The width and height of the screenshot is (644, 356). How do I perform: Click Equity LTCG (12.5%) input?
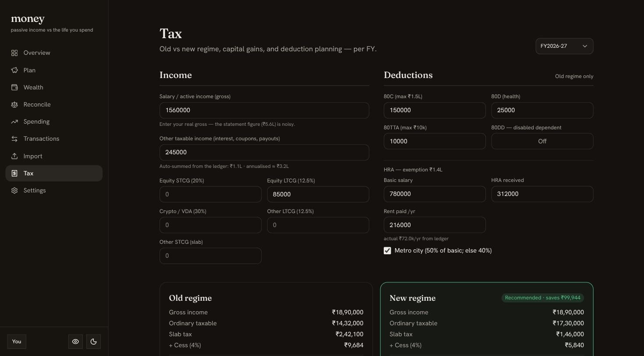(318, 194)
